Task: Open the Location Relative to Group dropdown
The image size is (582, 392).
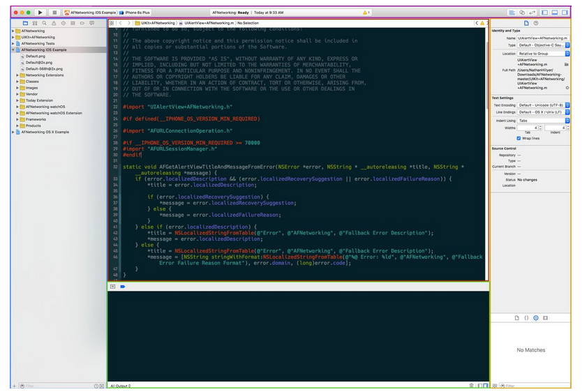Action: pos(544,54)
